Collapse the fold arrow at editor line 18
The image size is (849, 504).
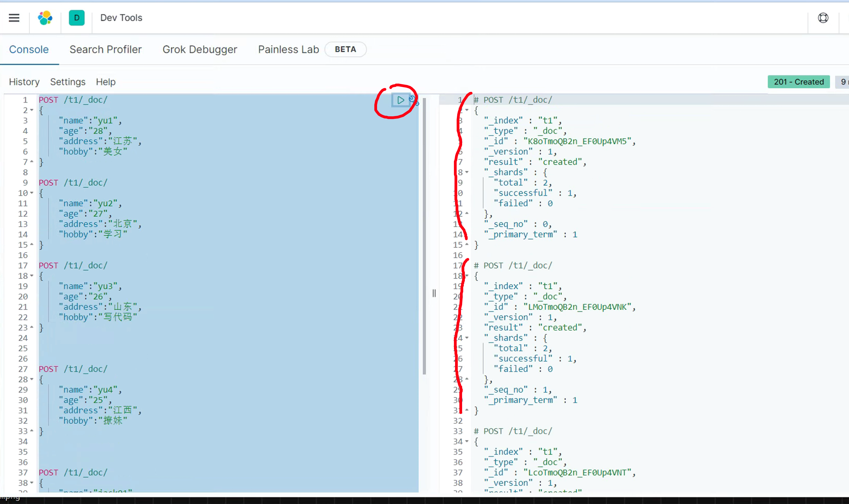[32, 276]
